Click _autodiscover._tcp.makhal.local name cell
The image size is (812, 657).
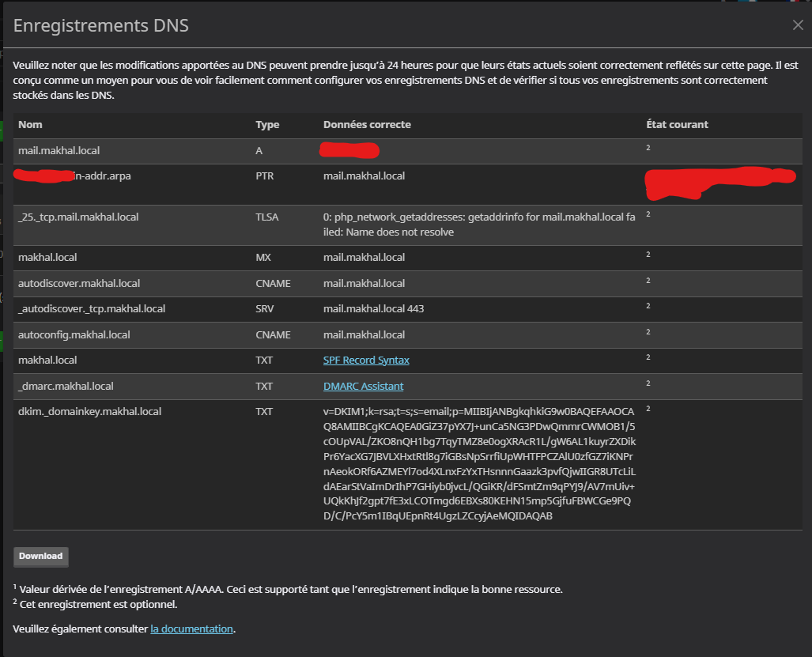[92, 308]
